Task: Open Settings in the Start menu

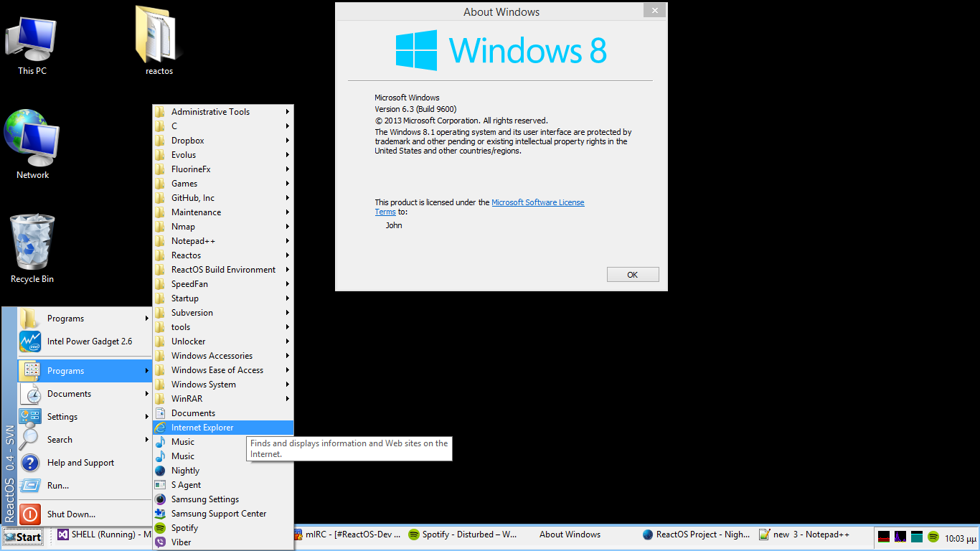Action: pyautogui.click(x=85, y=417)
